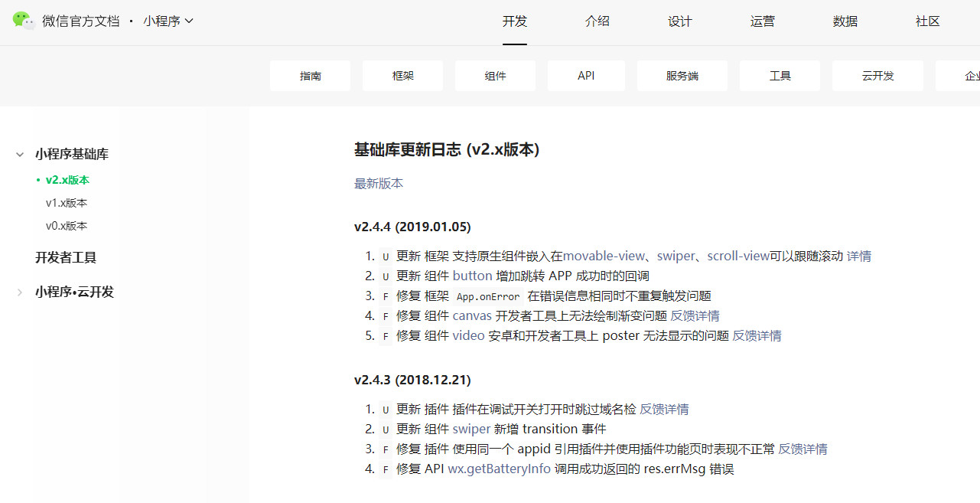Click the v2.4.4 (2019.01.05) heading

coord(412,227)
